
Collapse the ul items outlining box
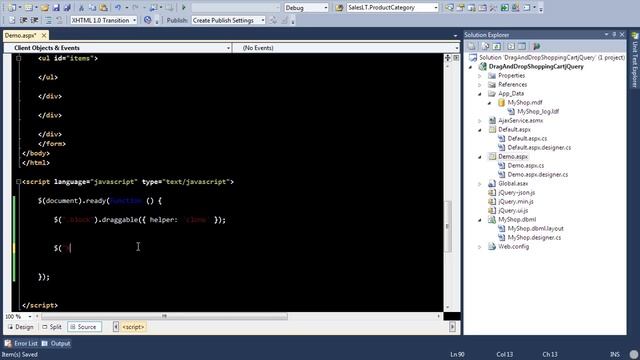pos(18,58)
